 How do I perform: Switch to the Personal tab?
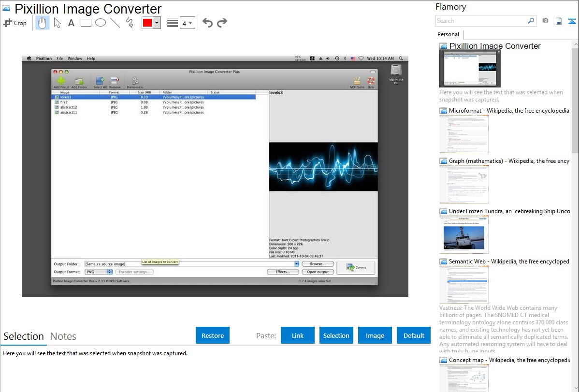click(449, 34)
